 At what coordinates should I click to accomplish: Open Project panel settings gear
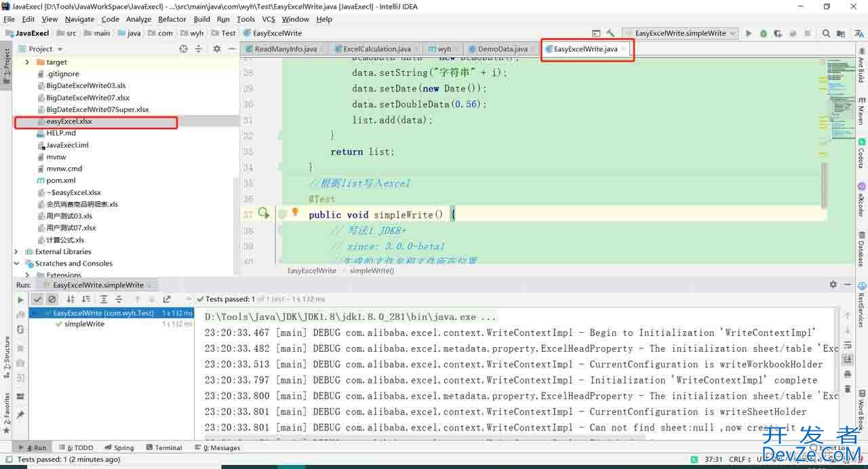(x=217, y=49)
